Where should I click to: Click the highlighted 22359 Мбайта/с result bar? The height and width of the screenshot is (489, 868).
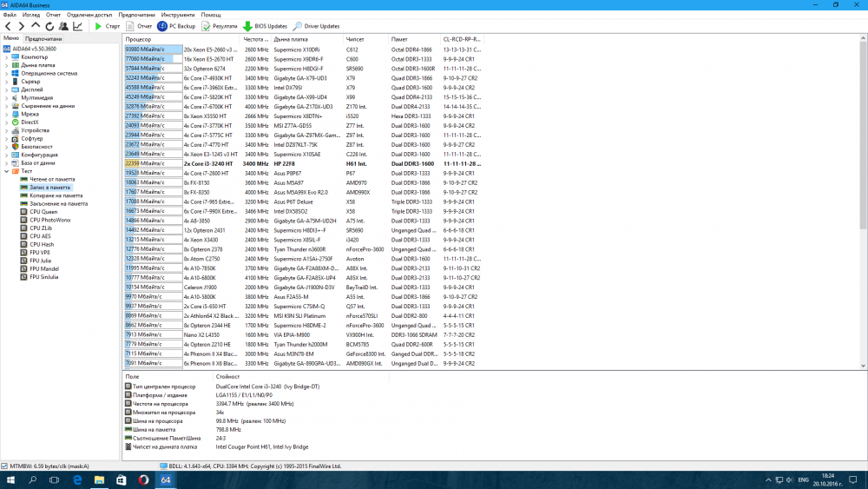point(154,164)
